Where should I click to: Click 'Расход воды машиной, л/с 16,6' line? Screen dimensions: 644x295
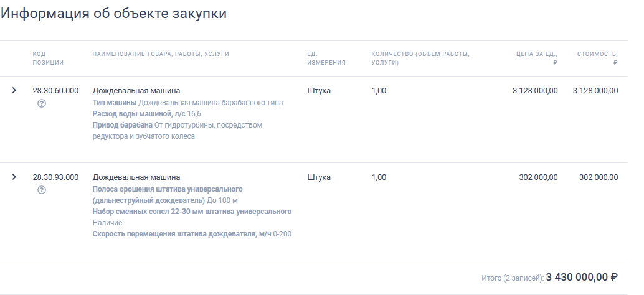click(146, 114)
